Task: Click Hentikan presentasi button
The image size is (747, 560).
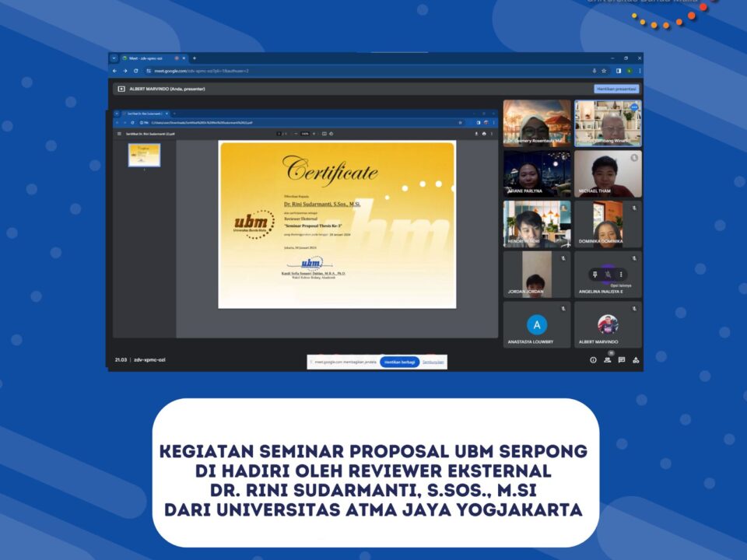Action: [x=616, y=89]
